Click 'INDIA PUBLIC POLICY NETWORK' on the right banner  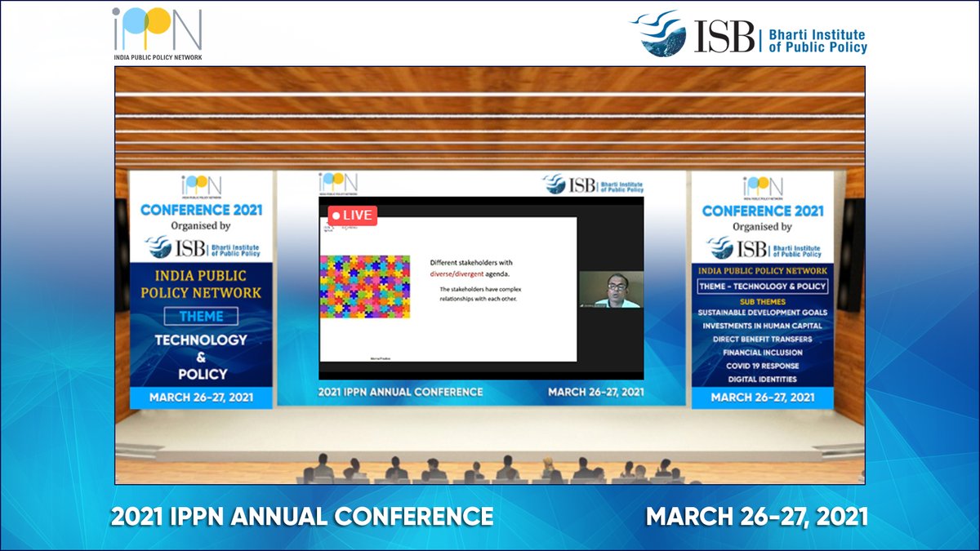(763, 271)
